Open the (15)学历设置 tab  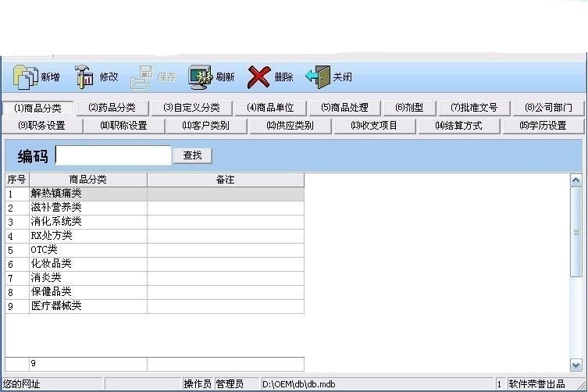(543, 126)
